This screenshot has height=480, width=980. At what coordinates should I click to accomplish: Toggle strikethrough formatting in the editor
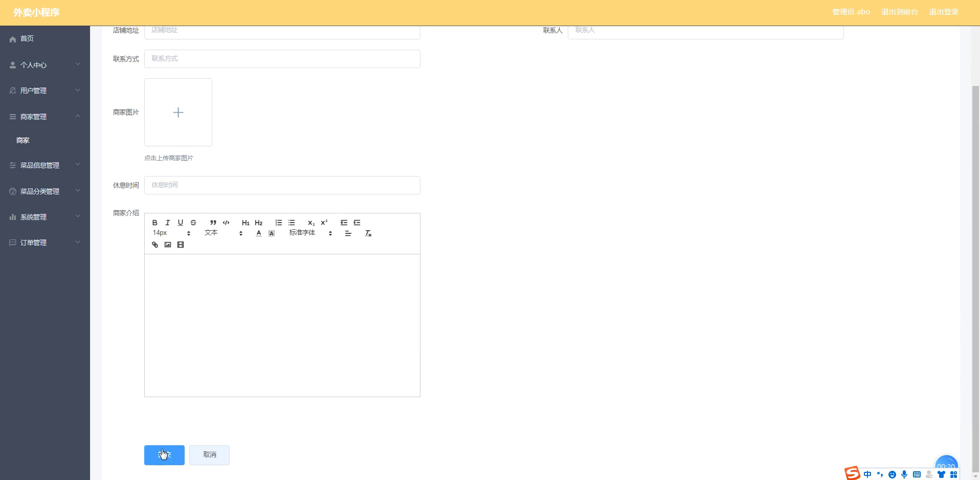pos(193,223)
